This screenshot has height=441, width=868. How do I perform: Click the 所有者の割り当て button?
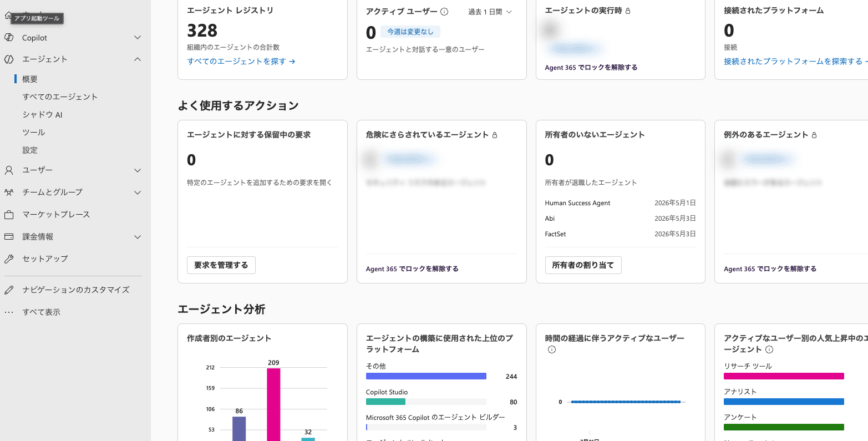pyautogui.click(x=583, y=265)
